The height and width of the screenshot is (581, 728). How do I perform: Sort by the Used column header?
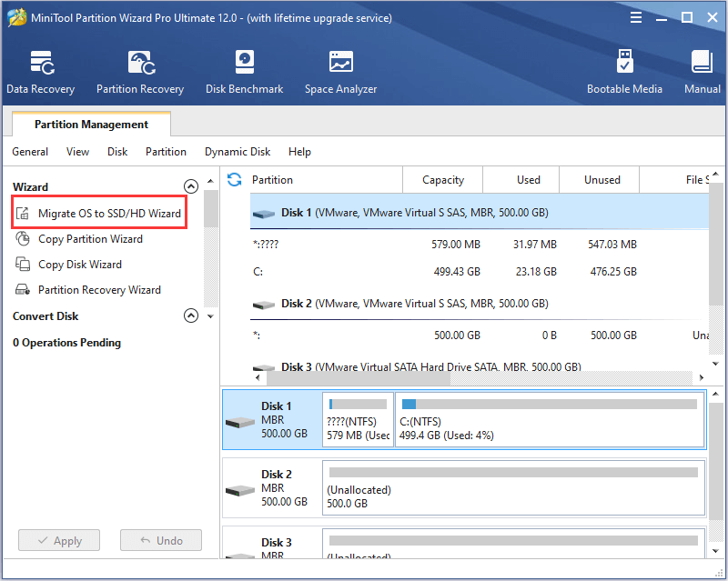pos(521,180)
